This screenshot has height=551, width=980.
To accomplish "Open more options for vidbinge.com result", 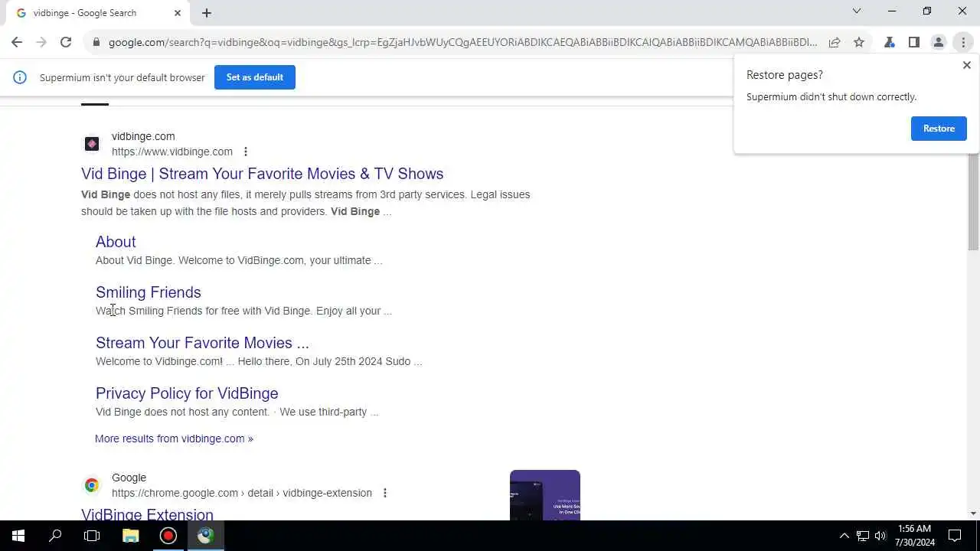I will coord(245,152).
